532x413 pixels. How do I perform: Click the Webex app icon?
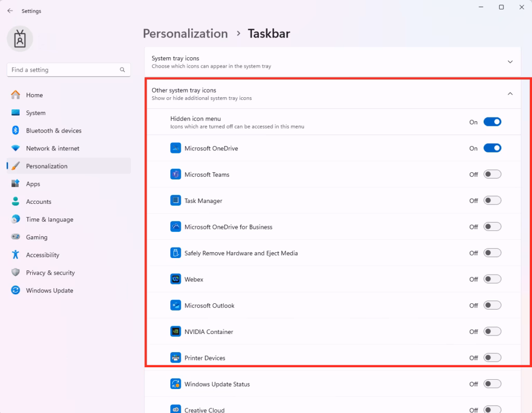(176, 279)
